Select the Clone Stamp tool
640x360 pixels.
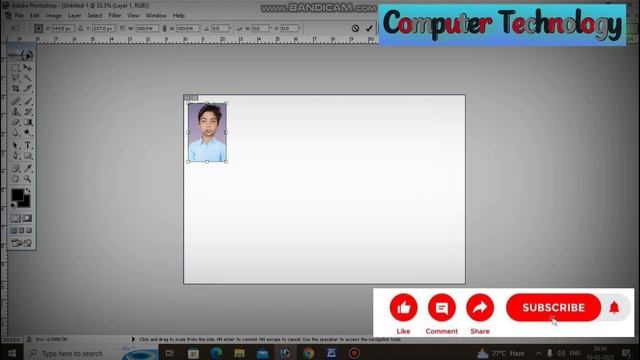(x=16, y=111)
